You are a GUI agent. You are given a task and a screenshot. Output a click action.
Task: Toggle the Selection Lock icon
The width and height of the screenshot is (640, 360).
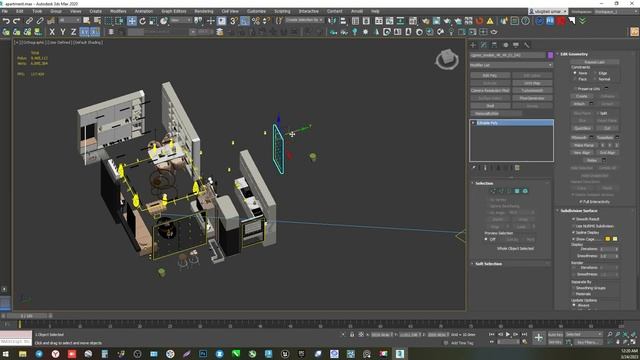point(352,334)
